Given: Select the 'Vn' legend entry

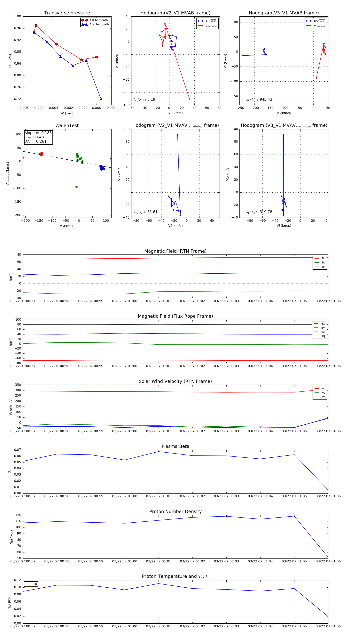Looking at the screenshot, I should 320,397.
